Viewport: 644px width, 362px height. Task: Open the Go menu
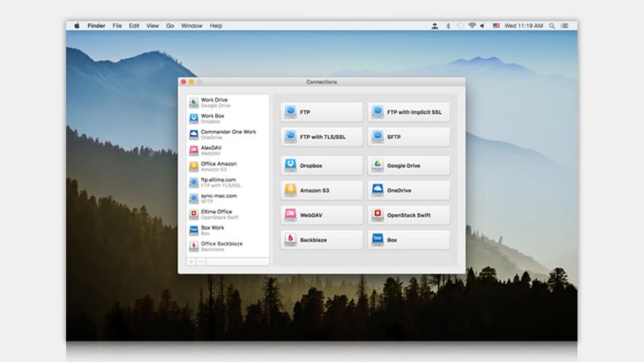pyautogui.click(x=170, y=26)
